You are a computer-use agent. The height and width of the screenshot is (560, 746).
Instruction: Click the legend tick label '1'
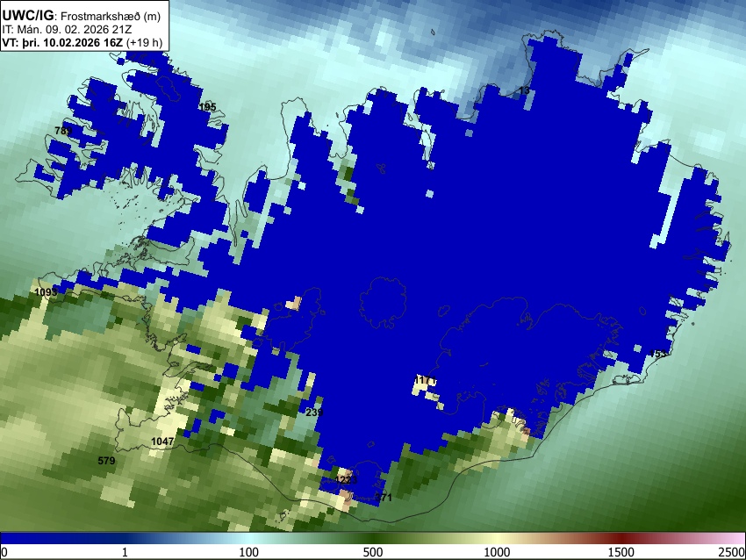pyautogui.click(x=125, y=552)
